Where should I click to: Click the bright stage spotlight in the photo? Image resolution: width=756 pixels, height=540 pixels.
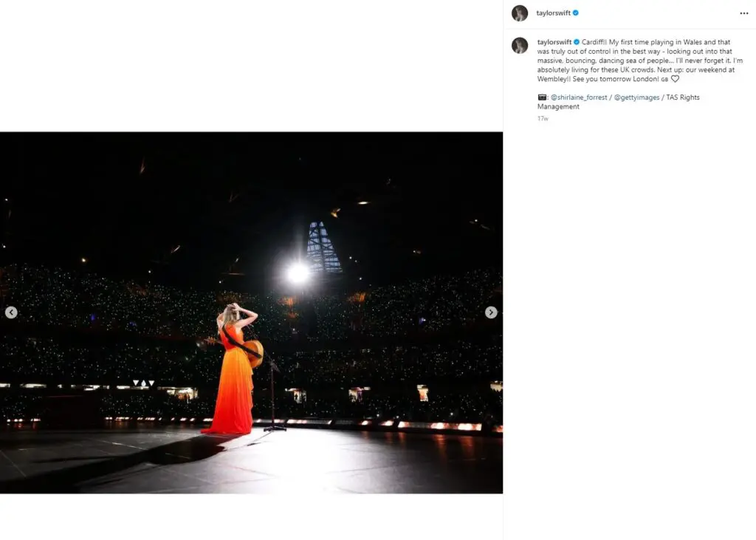click(x=298, y=273)
